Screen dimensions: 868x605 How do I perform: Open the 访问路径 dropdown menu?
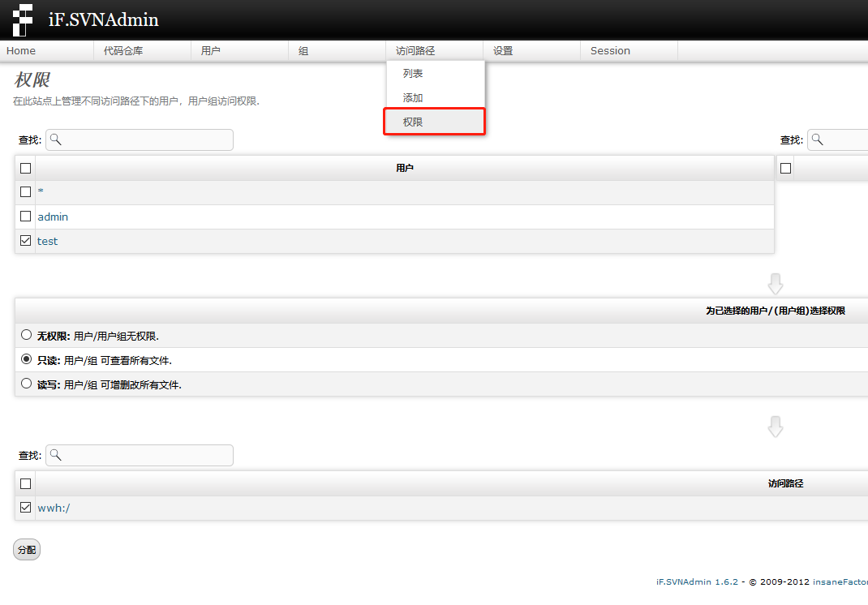pos(415,50)
